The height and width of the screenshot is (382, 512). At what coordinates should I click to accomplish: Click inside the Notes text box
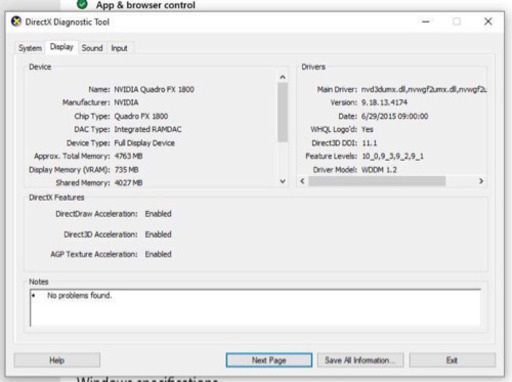coord(255,308)
